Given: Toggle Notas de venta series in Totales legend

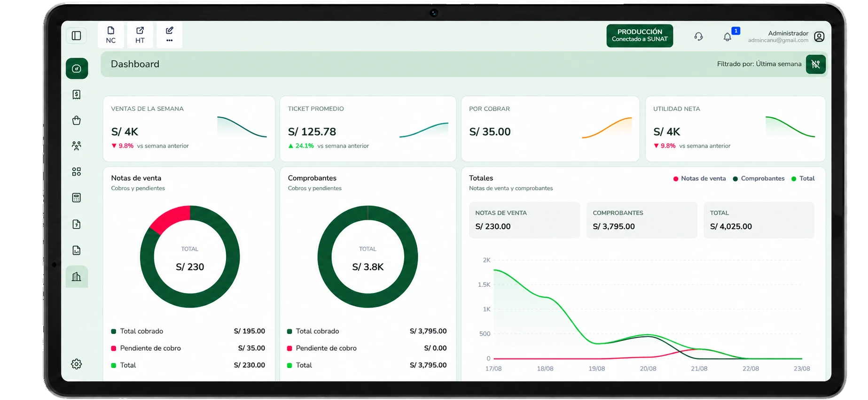Looking at the screenshot, I should pos(700,178).
